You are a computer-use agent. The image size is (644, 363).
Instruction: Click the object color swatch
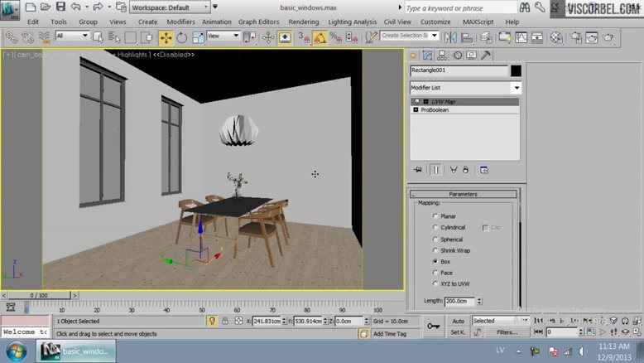pos(516,71)
